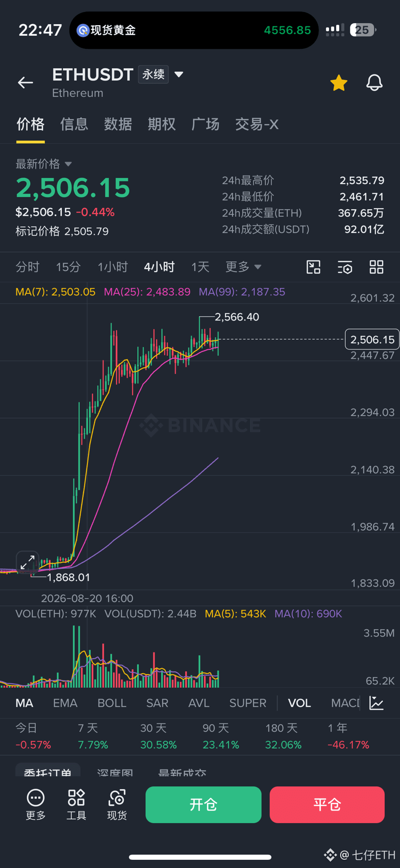Tap MA(25) value label
This screenshot has width=400, height=868.
point(147,292)
